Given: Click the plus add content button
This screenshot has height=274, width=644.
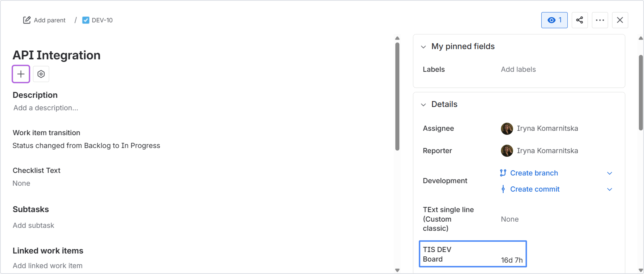Looking at the screenshot, I should (x=21, y=74).
